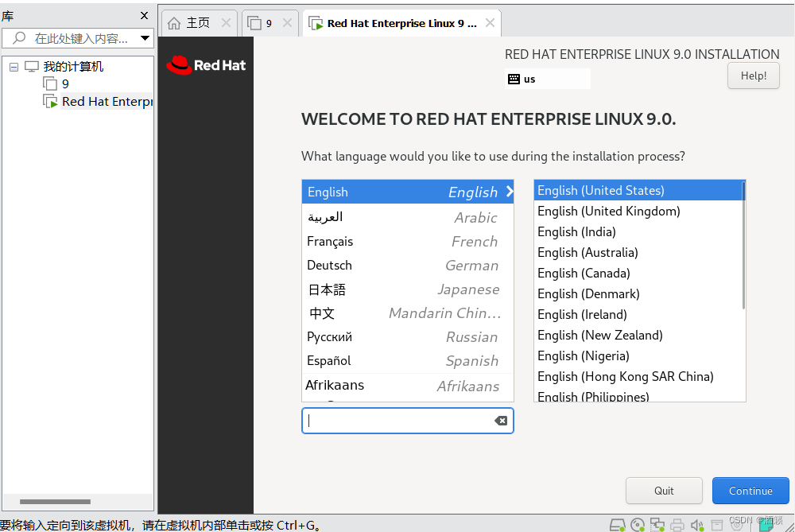Switch to the 主页 tab

click(x=200, y=23)
